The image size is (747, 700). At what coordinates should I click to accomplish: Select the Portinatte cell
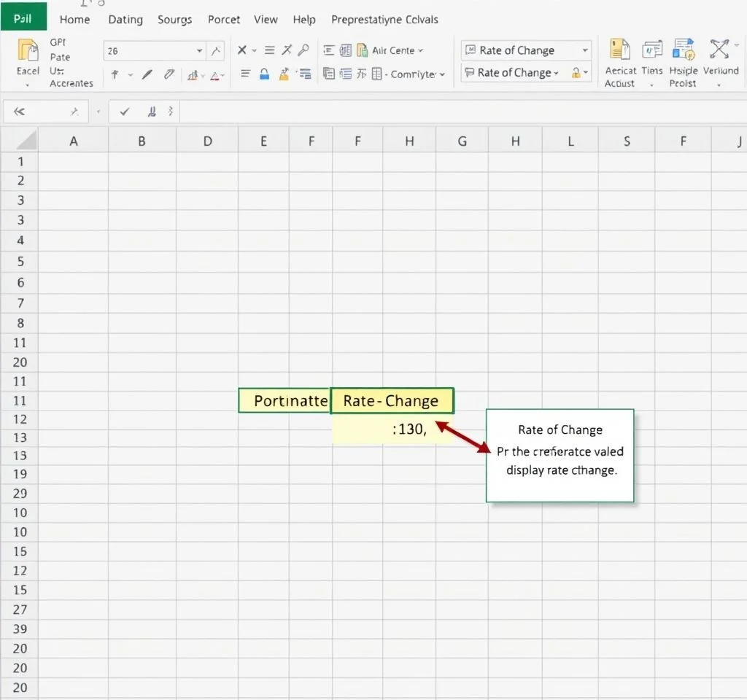coord(285,400)
